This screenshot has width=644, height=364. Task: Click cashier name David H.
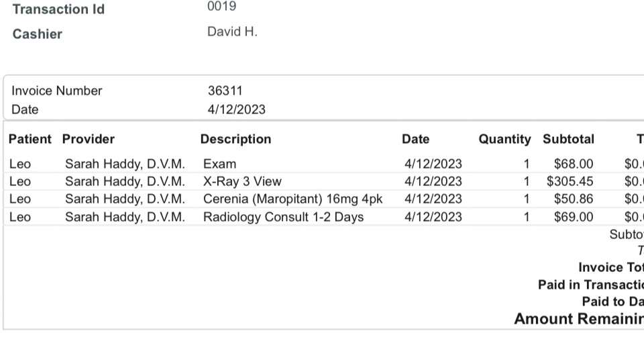coord(232,32)
